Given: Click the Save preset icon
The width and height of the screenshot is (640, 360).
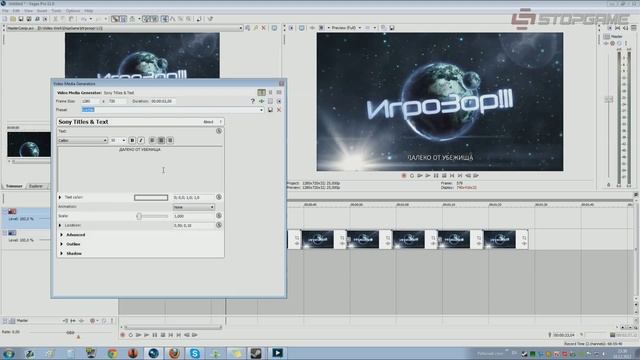Looking at the screenshot, I should 270,110.
